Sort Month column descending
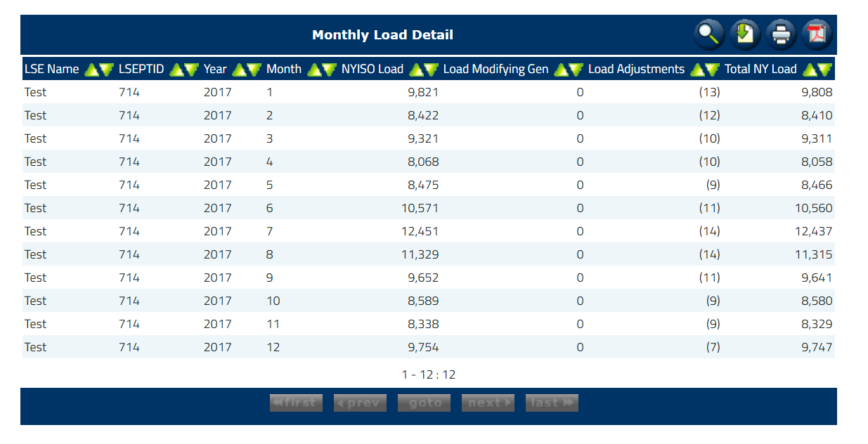 [x=330, y=70]
